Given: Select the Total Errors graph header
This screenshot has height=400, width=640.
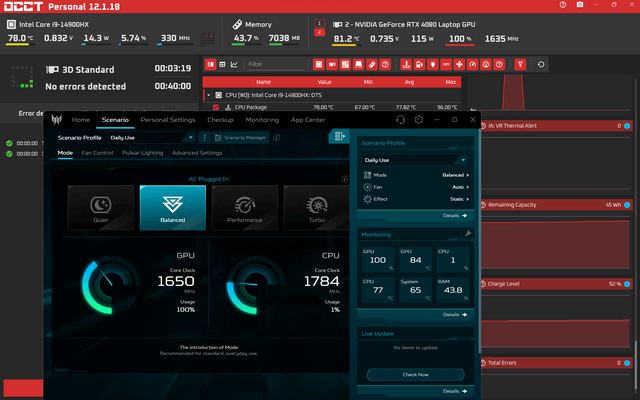Looking at the screenshot, I should coord(556,363).
